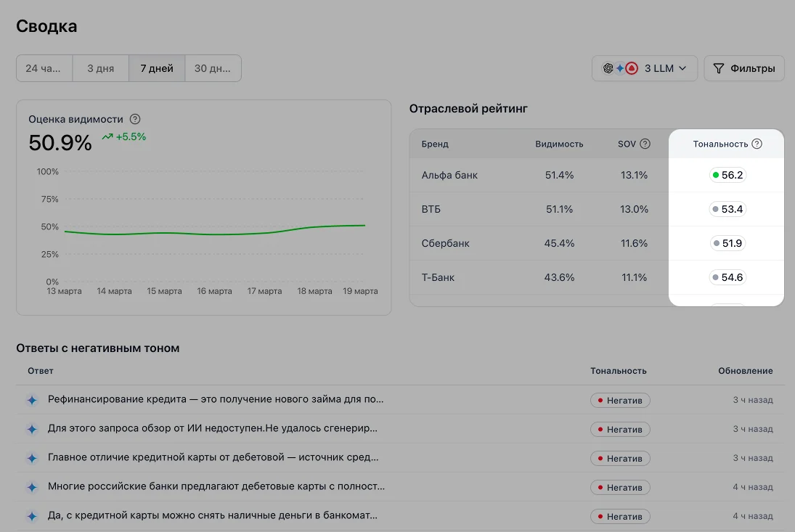Click sparkle icon beside Рефинансирование кредита answer
The width and height of the screenshot is (795, 532).
coord(32,400)
